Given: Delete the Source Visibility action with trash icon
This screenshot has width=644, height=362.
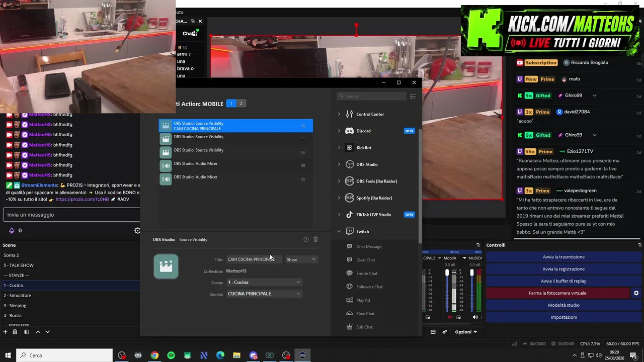Looking at the screenshot, I should (315, 239).
